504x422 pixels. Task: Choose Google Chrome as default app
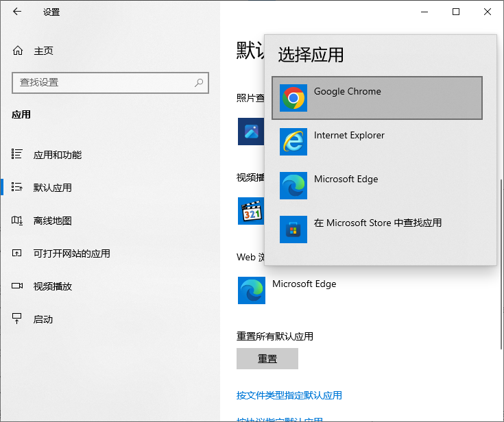coord(377,98)
